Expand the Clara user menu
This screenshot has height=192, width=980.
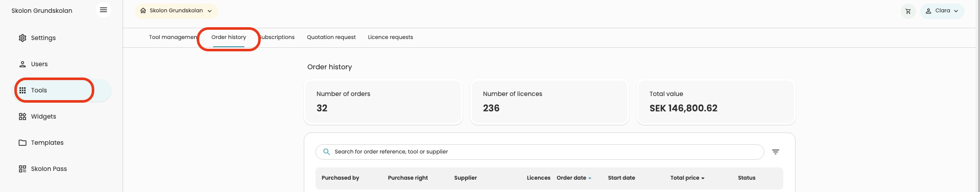[x=942, y=11]
